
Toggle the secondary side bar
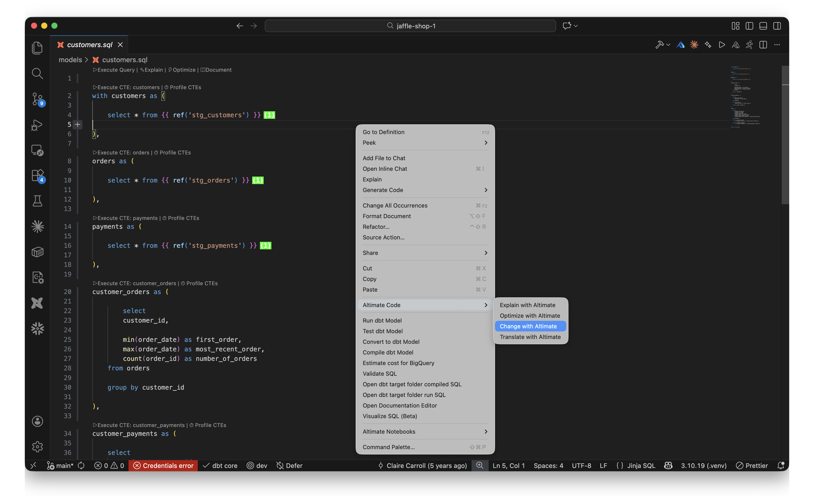point(777,26)
